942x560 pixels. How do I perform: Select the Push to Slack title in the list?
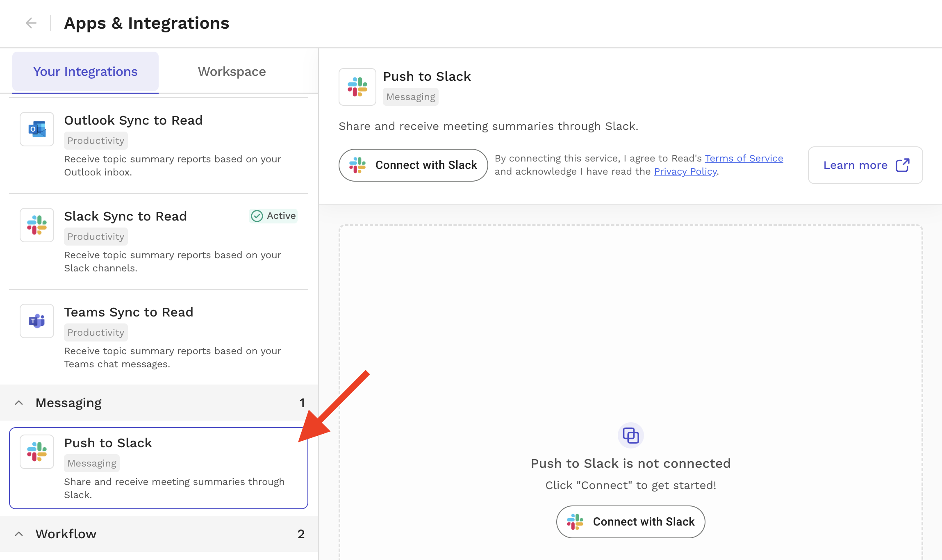108,443
